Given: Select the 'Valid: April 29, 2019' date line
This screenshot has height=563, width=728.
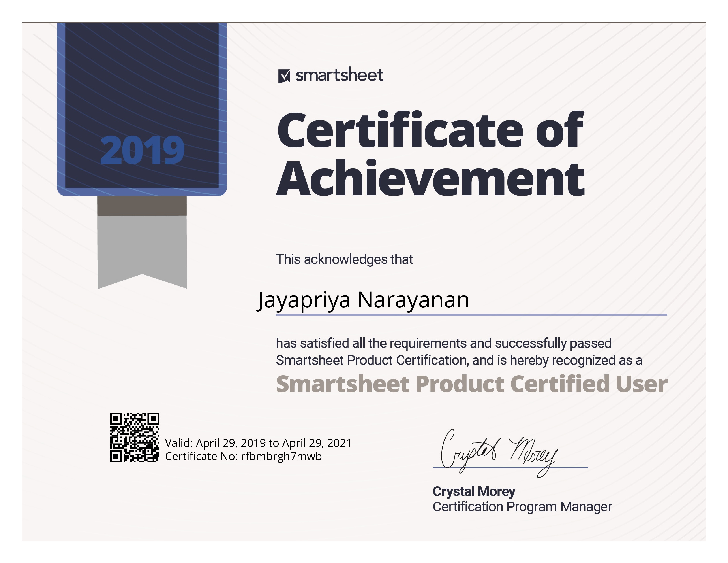Looking at the screenshot, I should click(258, 443).
